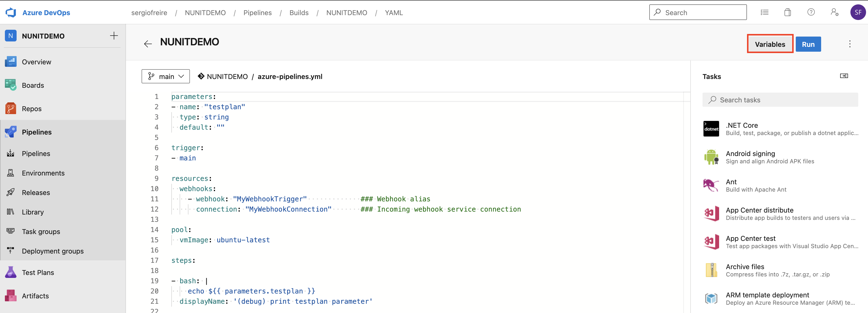The height and width of the screenshot is (313, 868).
Task: Click the Task groups icon
Action: click(11, 231)
